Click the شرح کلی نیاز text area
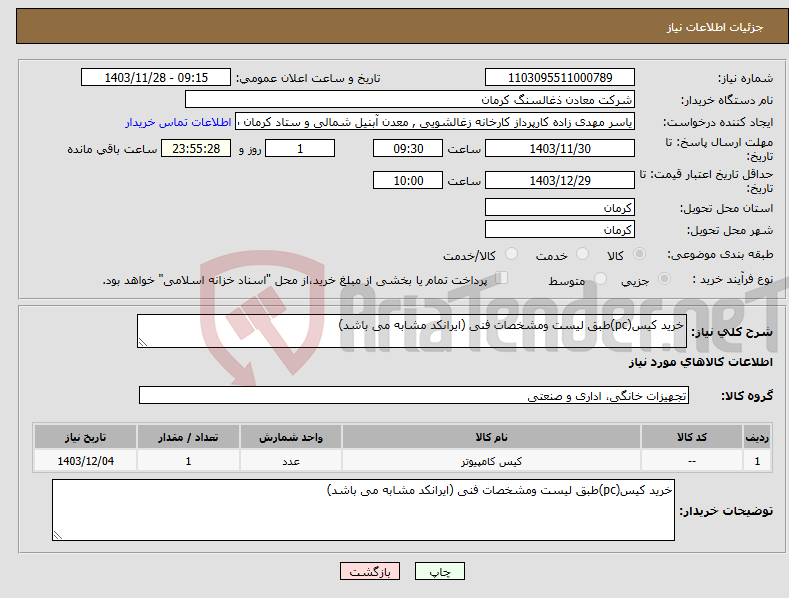The height and width of the screenshot is (598, 789). tap(412, 331)
